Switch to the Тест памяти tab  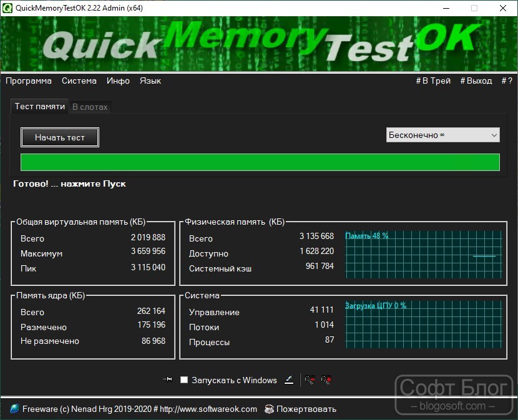point(40,107)
